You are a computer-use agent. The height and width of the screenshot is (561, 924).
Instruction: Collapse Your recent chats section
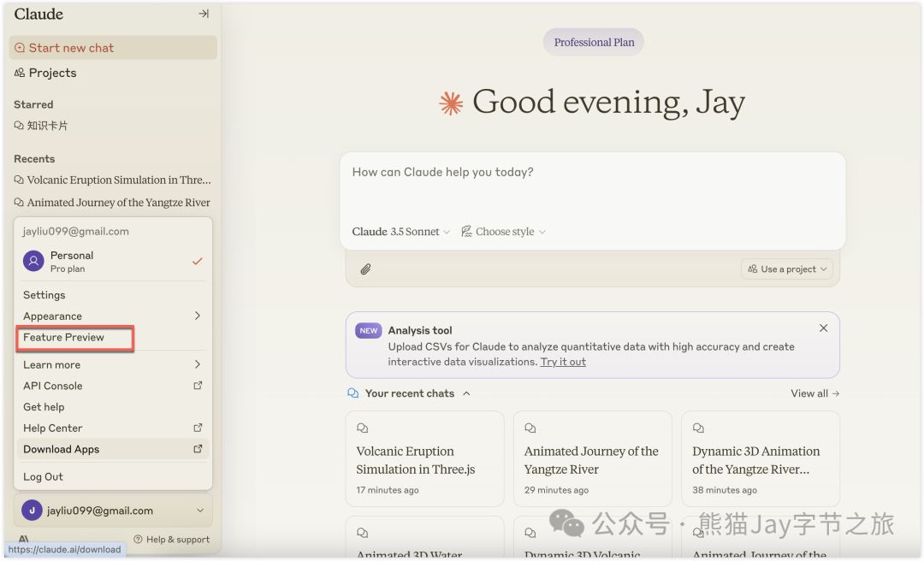coord(467,393)
